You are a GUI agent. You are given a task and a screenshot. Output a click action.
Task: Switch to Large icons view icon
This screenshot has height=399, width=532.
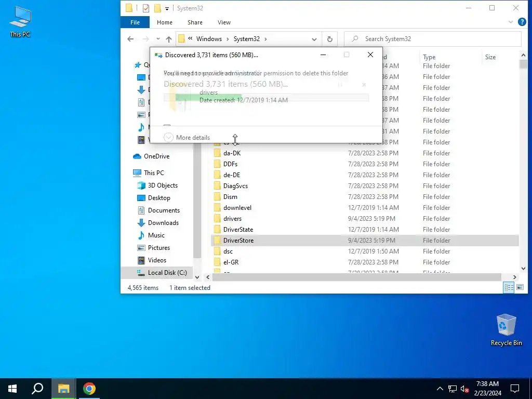(520, 288)
